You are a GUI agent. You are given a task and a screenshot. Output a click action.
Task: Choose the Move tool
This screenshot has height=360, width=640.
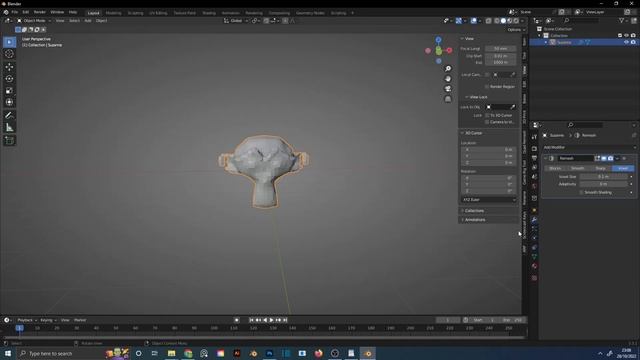9,67
